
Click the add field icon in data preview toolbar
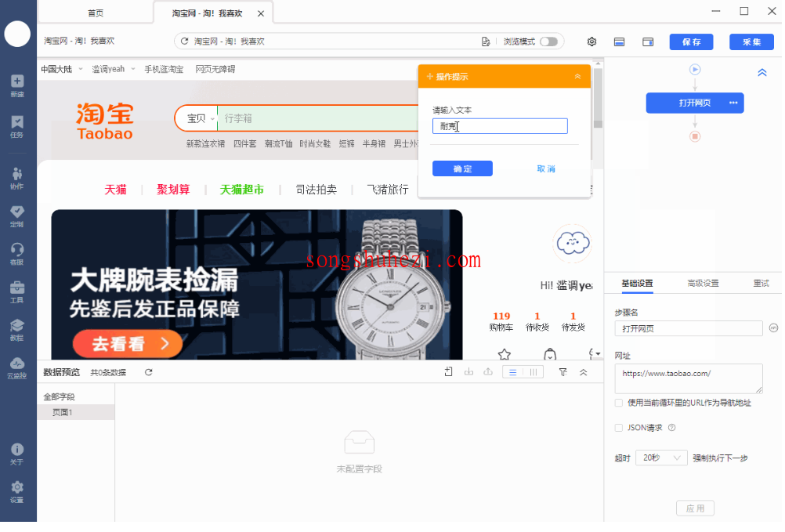pos(449,372)
